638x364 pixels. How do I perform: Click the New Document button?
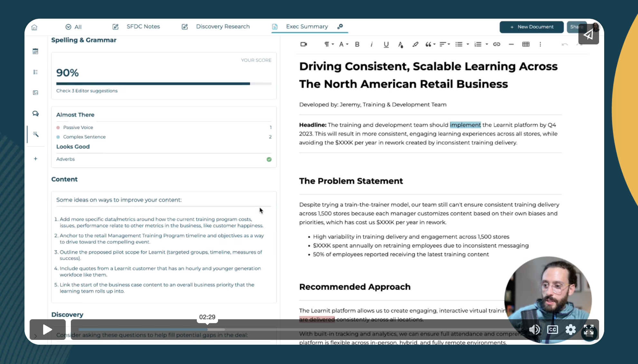[531, 27]
